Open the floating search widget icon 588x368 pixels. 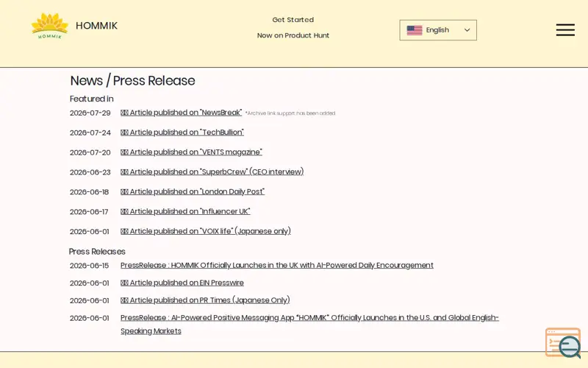pos(563,343)
